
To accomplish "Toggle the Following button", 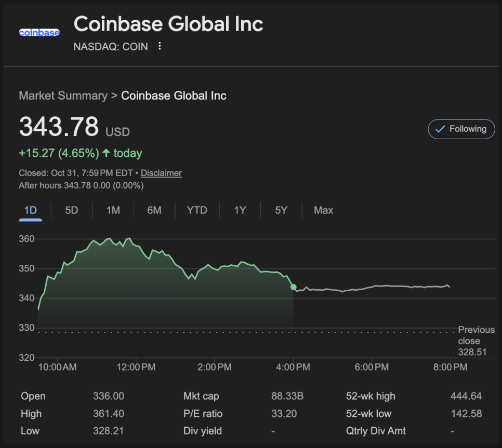I will [x=461, y=129].
